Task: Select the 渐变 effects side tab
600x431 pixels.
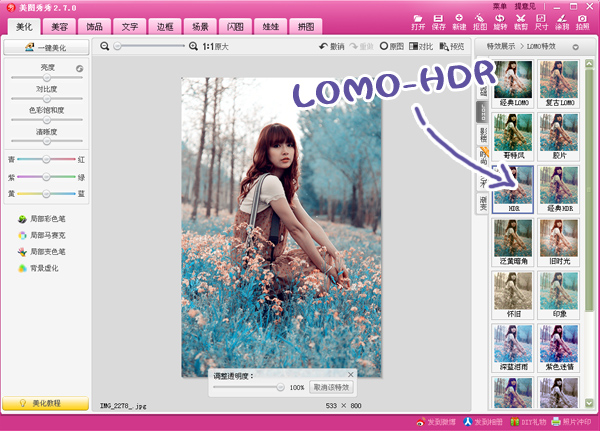Action: 483,203
